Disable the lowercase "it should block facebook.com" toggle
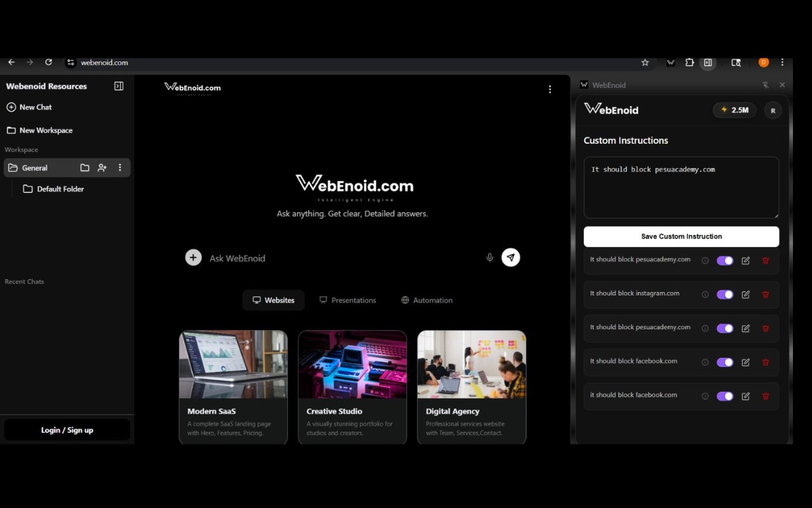The image size is (812, 508). pos(725,396)
